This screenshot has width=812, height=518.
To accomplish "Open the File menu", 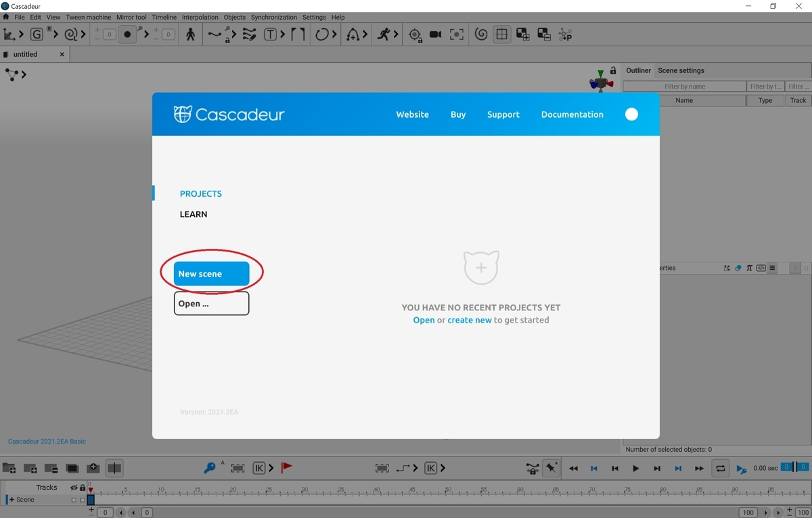I will click(x=20, y=17).
